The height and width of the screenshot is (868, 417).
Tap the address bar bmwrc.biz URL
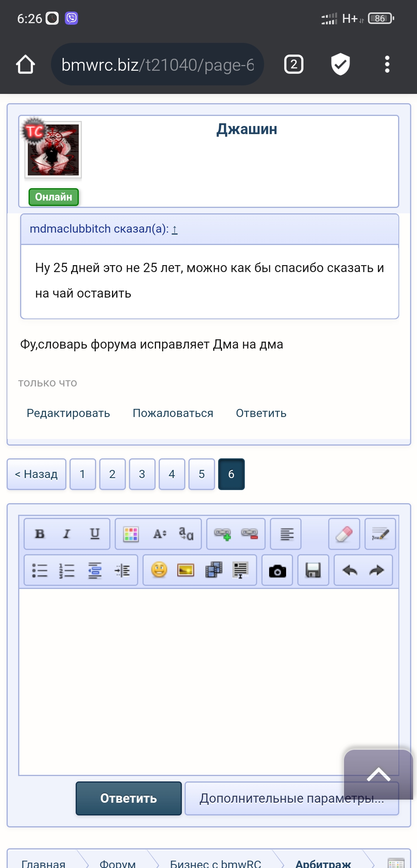tap(158, 64)
